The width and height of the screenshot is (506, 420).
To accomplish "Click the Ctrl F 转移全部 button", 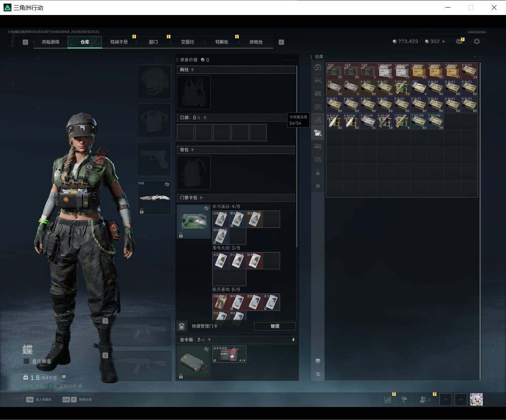I will (x=77, y=399).
